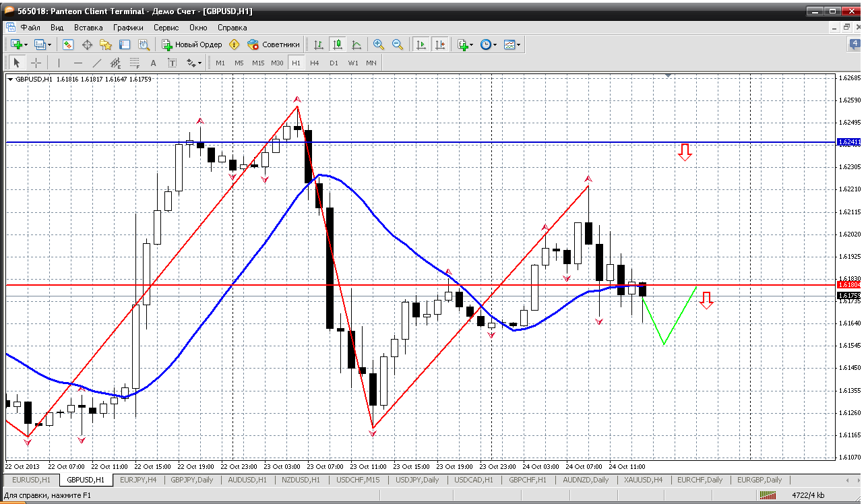The image size is (868, 504).
Task: Set timeframe to H1
Action: point(296,63)
